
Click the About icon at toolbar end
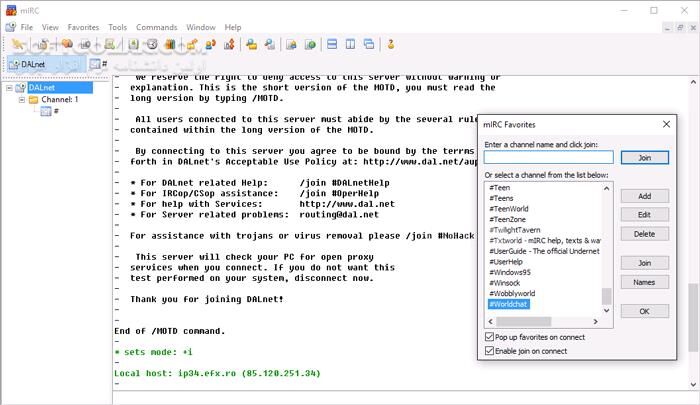pyautogui.click(x=391, y=44)
